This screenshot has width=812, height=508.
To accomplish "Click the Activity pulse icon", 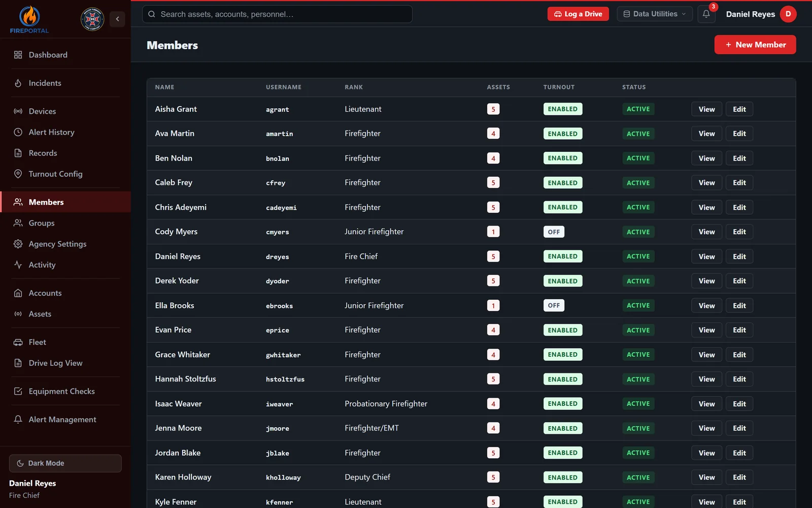I will 18,265.
